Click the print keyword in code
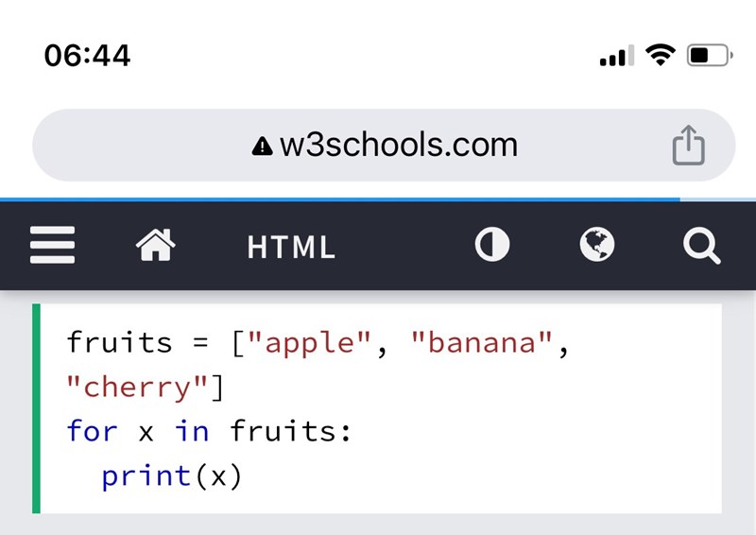 pyautogui.click(x=146, y=475)
